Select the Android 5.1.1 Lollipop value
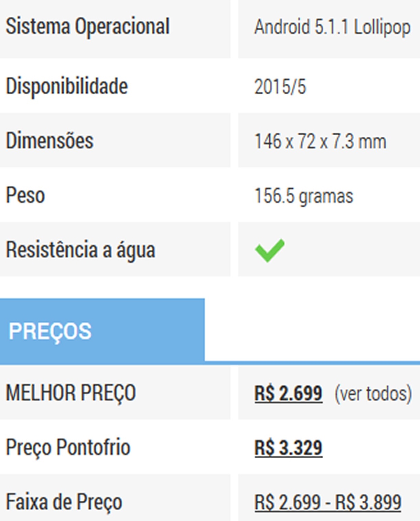 (x=332, y=27)
